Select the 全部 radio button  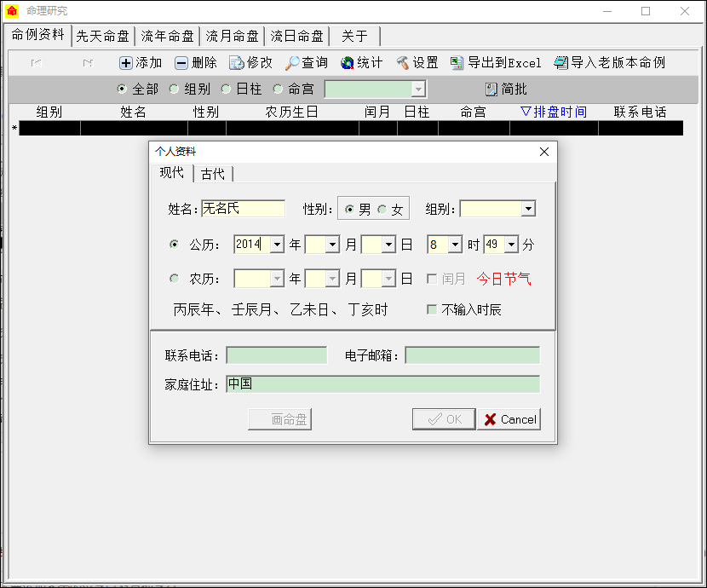[122, 89]
